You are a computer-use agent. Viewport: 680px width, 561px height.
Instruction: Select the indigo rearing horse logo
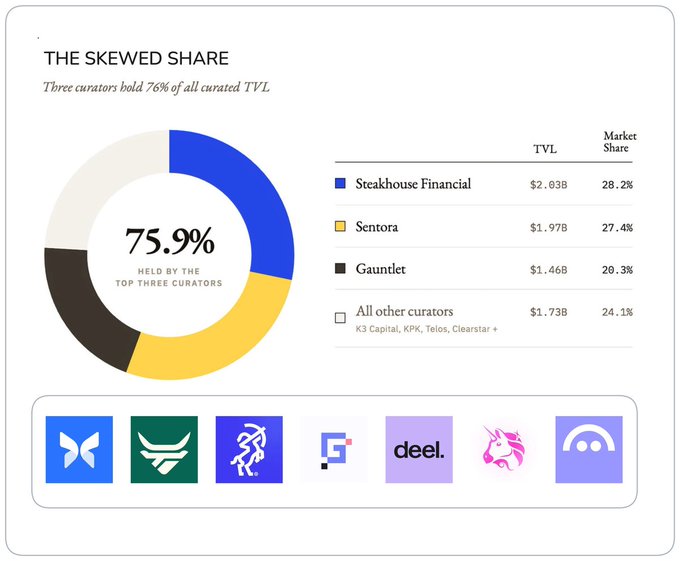(x=249, y=450)
